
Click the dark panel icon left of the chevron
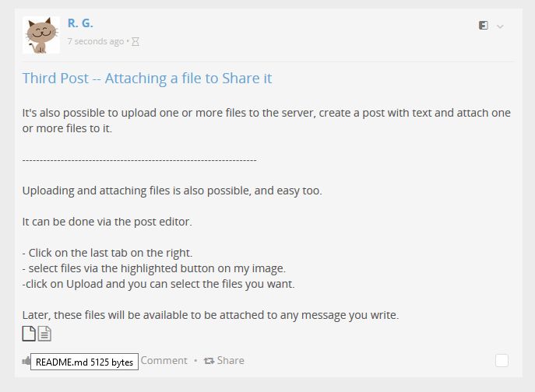(484, 26)
